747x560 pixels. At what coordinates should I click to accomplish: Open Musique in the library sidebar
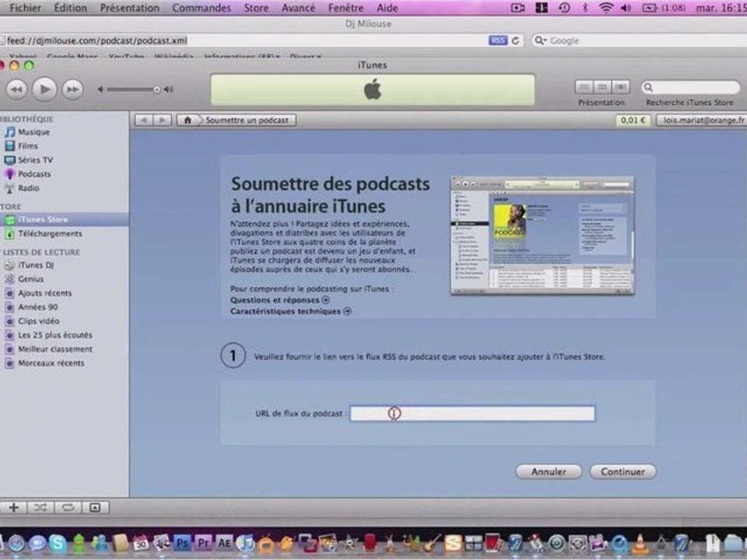(x=33, y=132)
